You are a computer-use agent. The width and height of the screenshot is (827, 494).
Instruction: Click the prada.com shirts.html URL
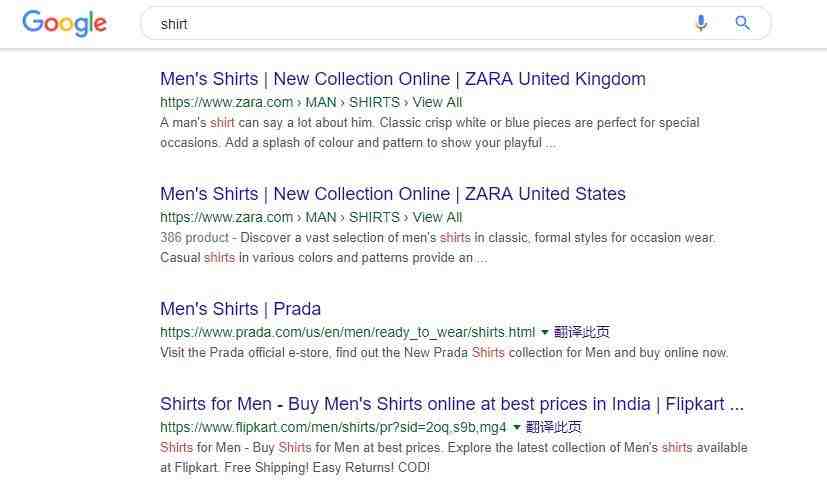click(x=348, y=332)
